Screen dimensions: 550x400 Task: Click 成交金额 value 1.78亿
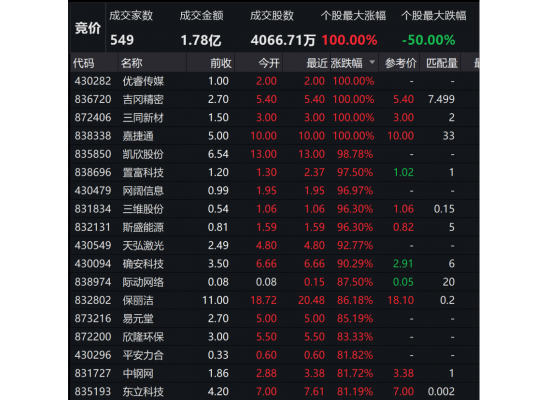pyautogui.click(x=201, y=40)
